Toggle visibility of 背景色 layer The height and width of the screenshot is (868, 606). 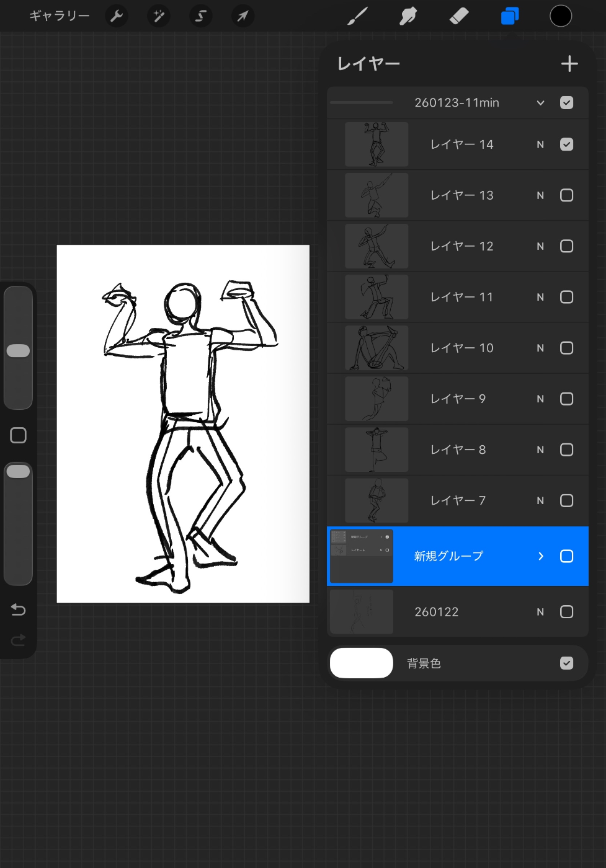(566, 663)
